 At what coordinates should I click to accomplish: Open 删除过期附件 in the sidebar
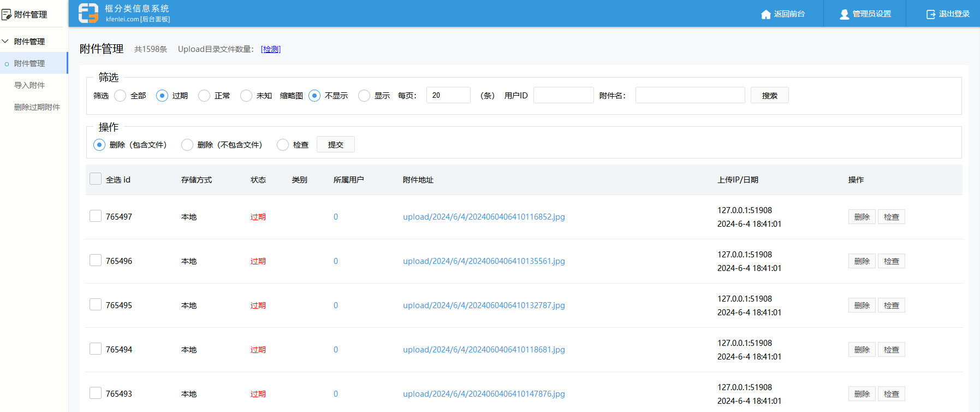tap(37, 107)
